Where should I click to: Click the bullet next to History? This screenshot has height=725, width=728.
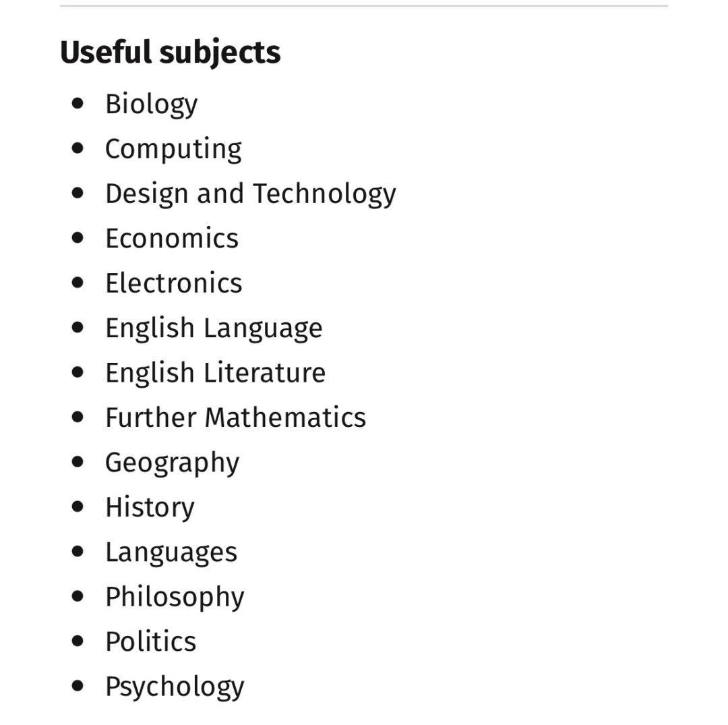coord(78,506)
